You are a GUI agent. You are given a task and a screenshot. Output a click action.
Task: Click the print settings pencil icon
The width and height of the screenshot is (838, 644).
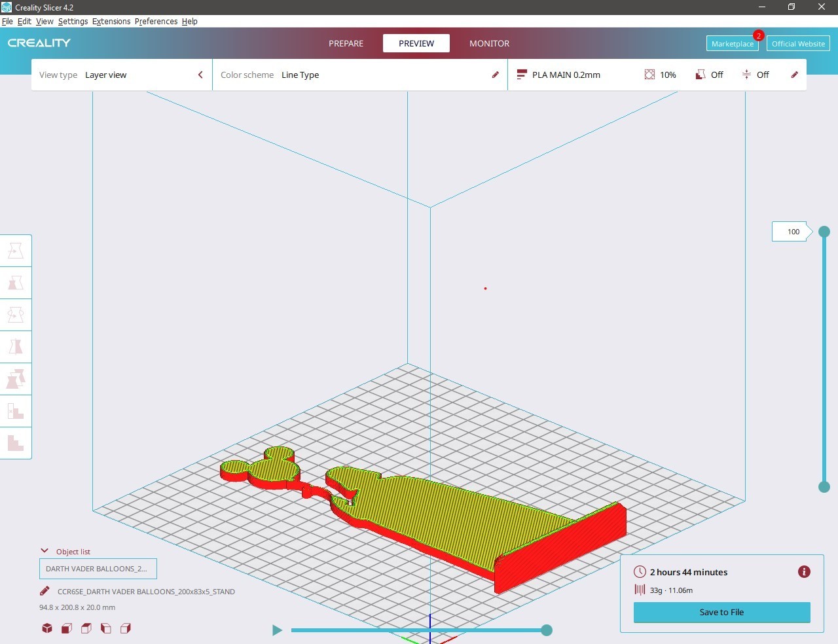point(795,75)
